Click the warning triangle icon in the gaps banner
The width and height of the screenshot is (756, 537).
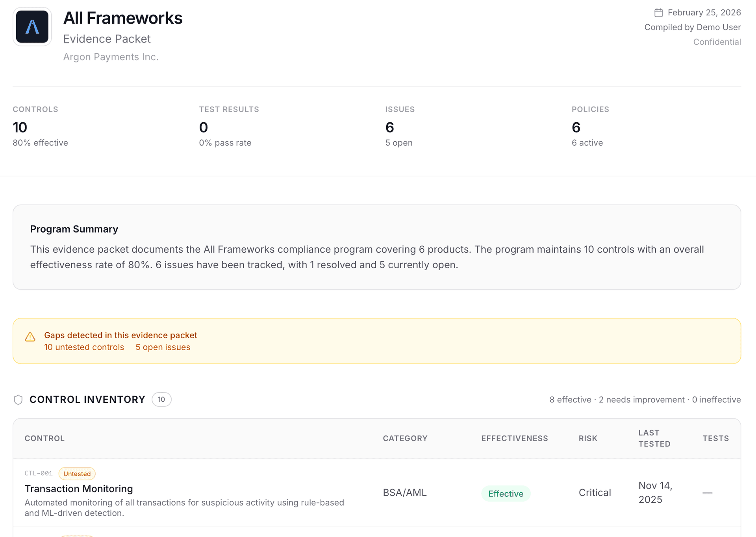(x=30, y=337)
